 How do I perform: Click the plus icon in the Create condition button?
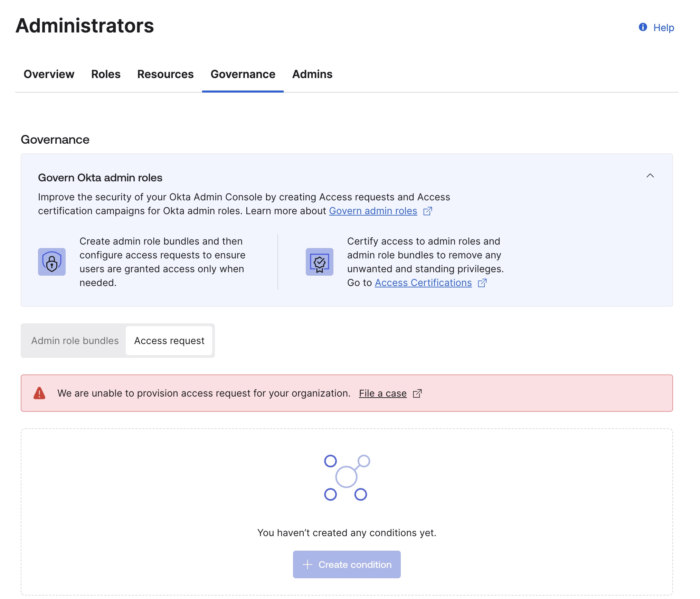point(307,564)
